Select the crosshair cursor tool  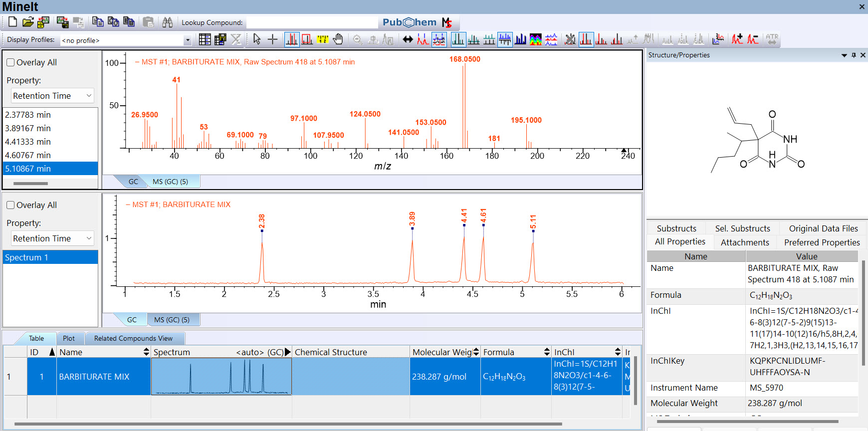[x=272, y=39]
